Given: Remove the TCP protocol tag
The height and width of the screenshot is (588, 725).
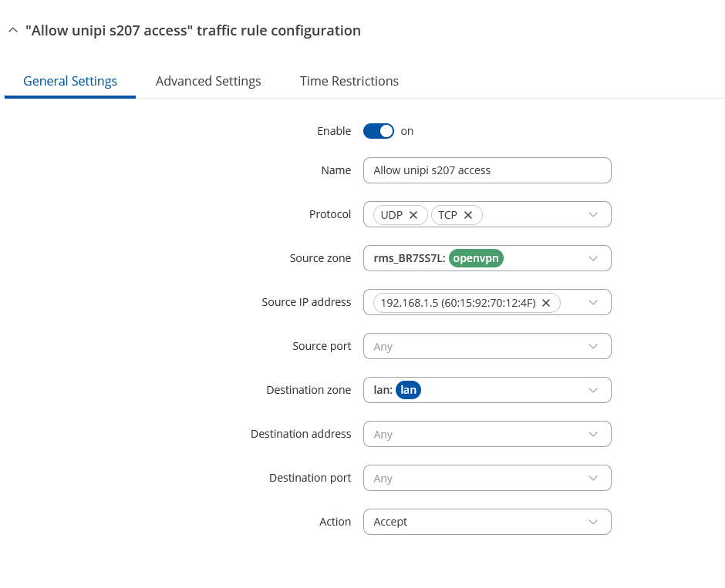Looking at the screenshot, I should [x=468, y=215].
